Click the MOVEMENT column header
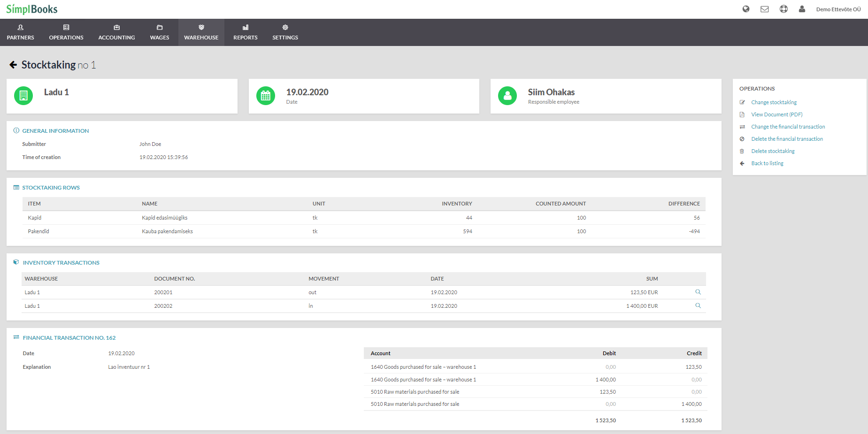 point(324,279)
